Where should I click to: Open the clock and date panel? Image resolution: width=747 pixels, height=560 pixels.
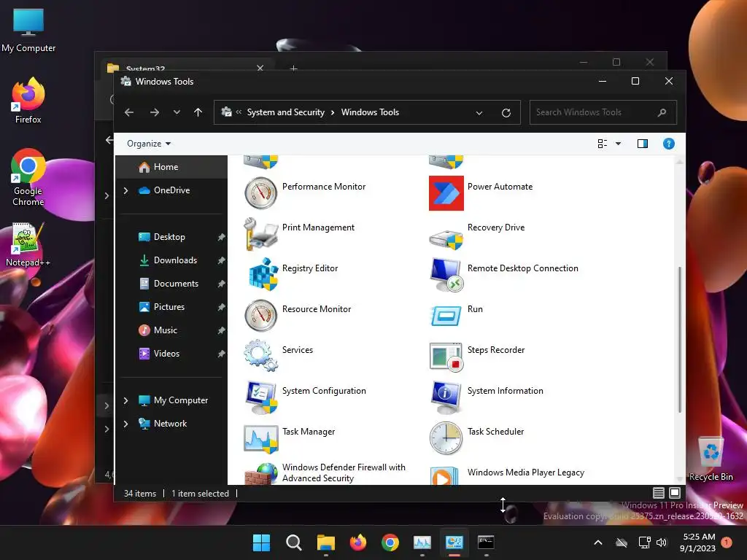tap(697, 542)
